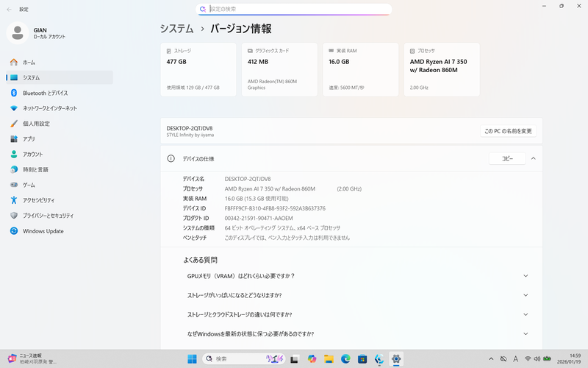
Task: Collapse the デバイスの仕様 section chevron
Action: [534, 159]
